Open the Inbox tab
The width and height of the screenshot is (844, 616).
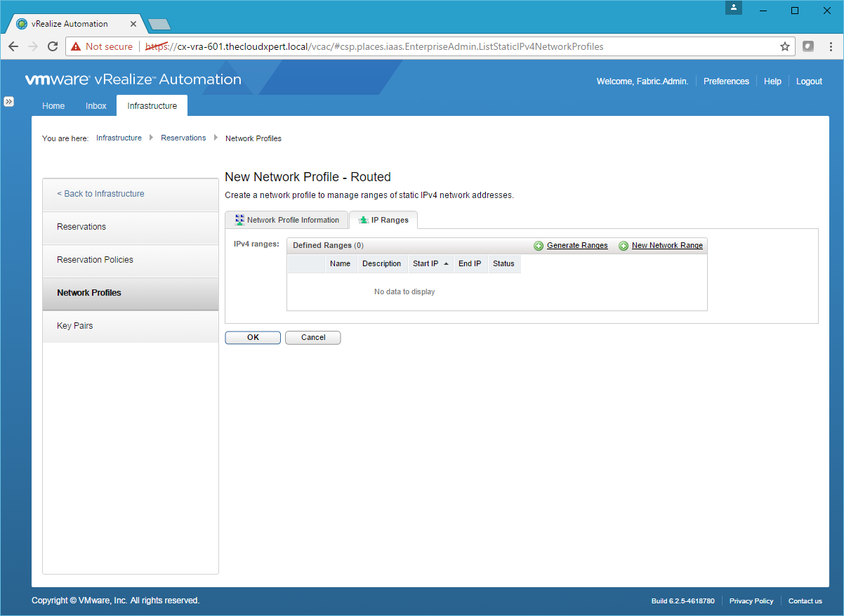96,106
